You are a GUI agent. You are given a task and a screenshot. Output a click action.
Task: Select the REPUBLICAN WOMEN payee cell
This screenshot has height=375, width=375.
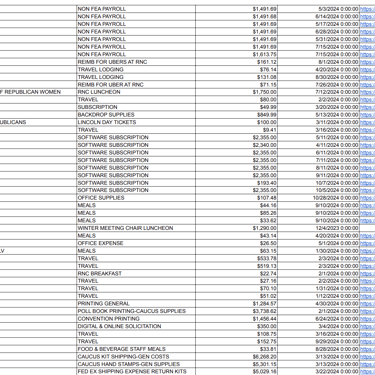click(38, 92)
